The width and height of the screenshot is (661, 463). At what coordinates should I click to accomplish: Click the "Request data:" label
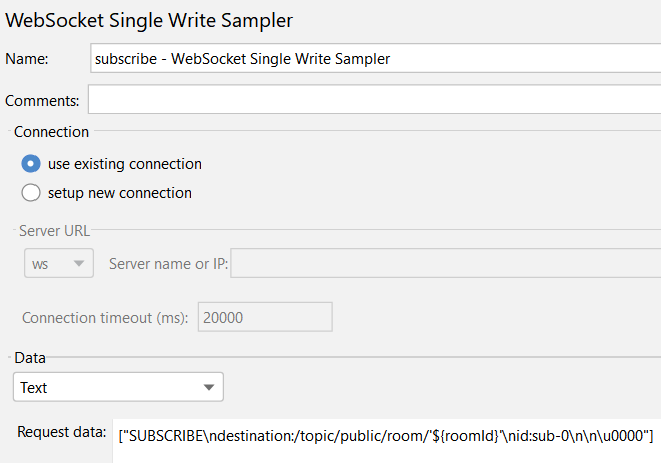coord(61,432)
